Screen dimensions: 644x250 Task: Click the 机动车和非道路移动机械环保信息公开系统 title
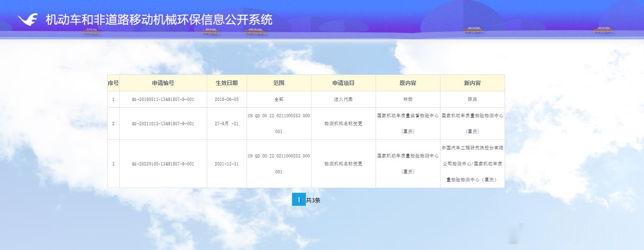click(159, 20)
